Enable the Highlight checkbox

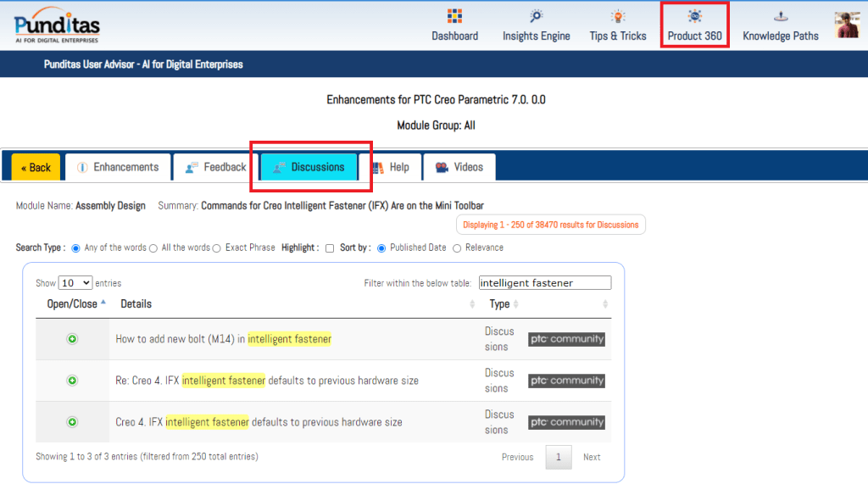pos(330,248)
